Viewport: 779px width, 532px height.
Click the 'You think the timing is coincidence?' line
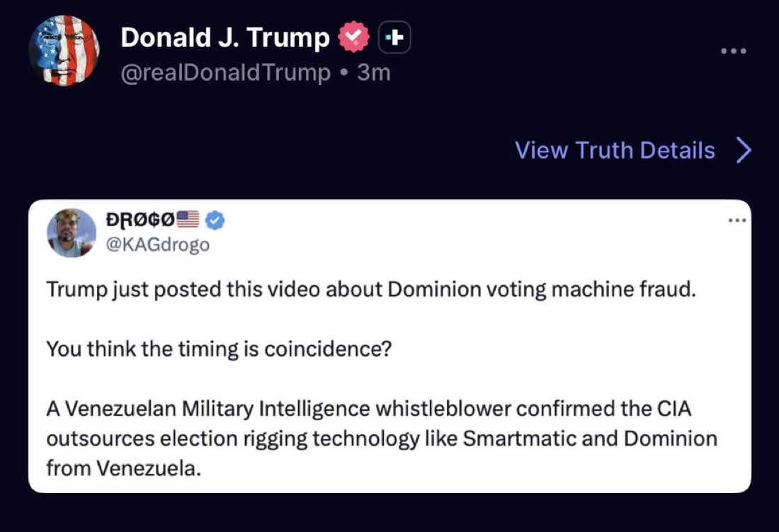tap(219, 349)
